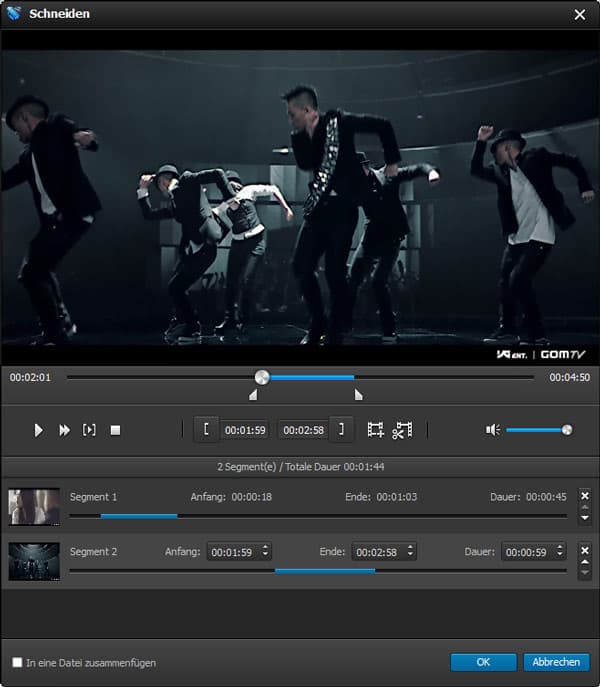
Task: Click Segment 1 Dauer value 00:00:45
Action: tap(546, 497)
